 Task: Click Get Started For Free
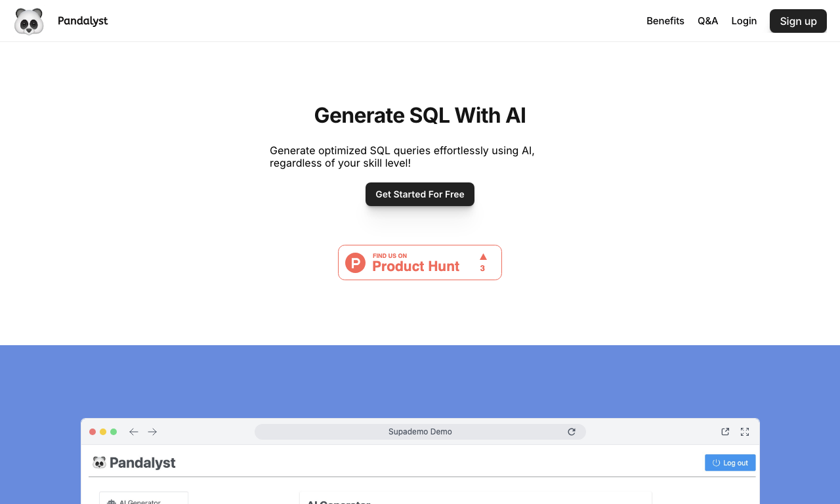point(420,194)
